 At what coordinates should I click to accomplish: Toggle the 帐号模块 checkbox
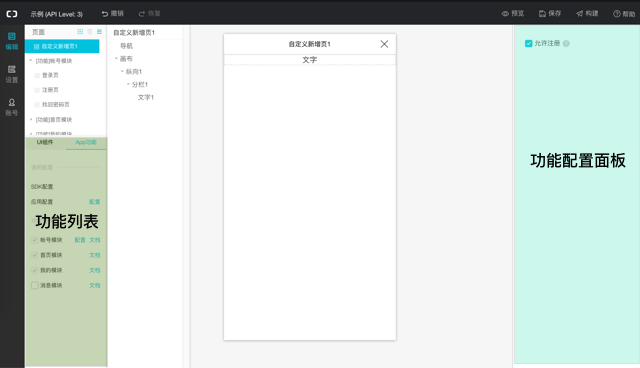[35, 240]
